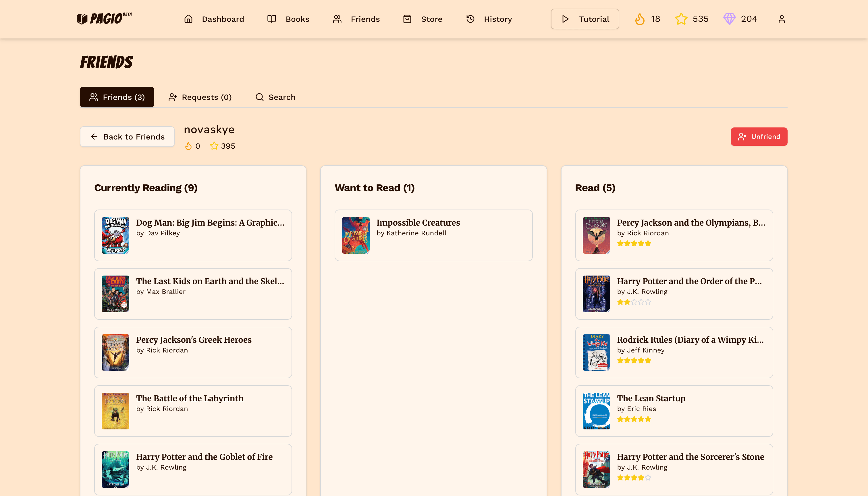Click the Want to Read (1) heading

[x=375, y=188]
